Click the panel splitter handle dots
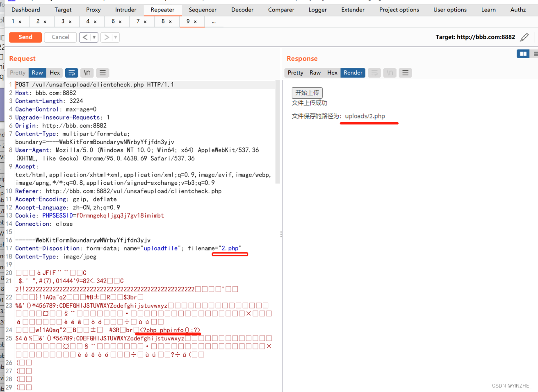Screen dimensions: 538x392 tap(281, 234)
